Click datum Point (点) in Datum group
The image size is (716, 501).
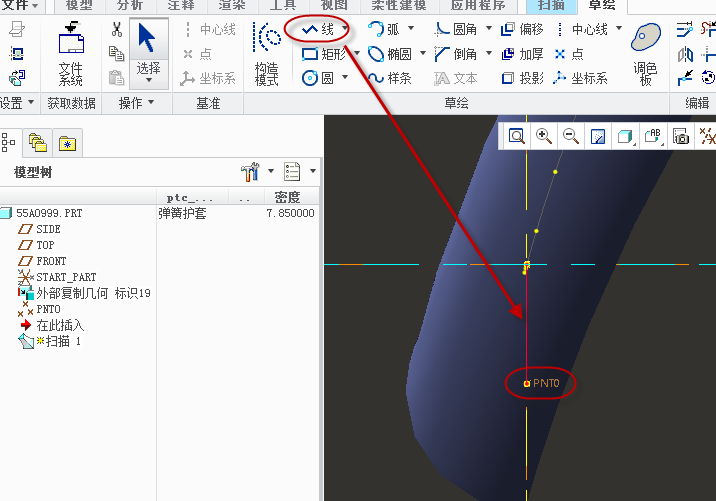(x=197, y=54)
